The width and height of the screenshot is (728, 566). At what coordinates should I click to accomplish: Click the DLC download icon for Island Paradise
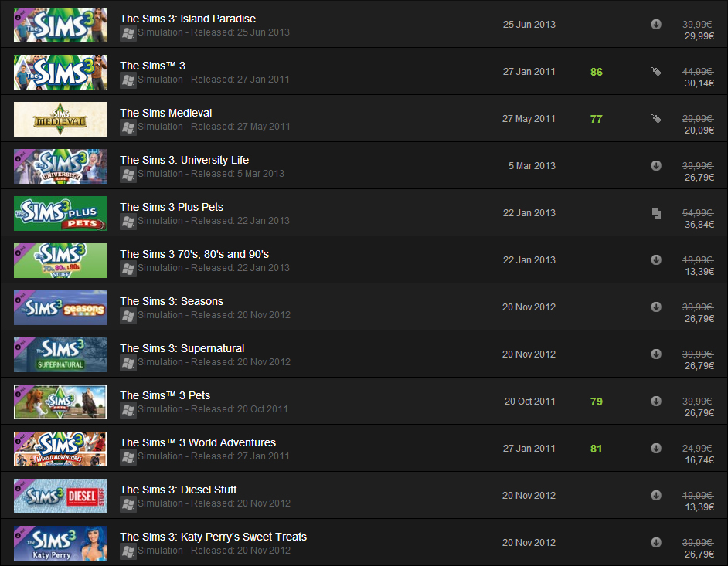pyautogui.click(x=655, y=24)
